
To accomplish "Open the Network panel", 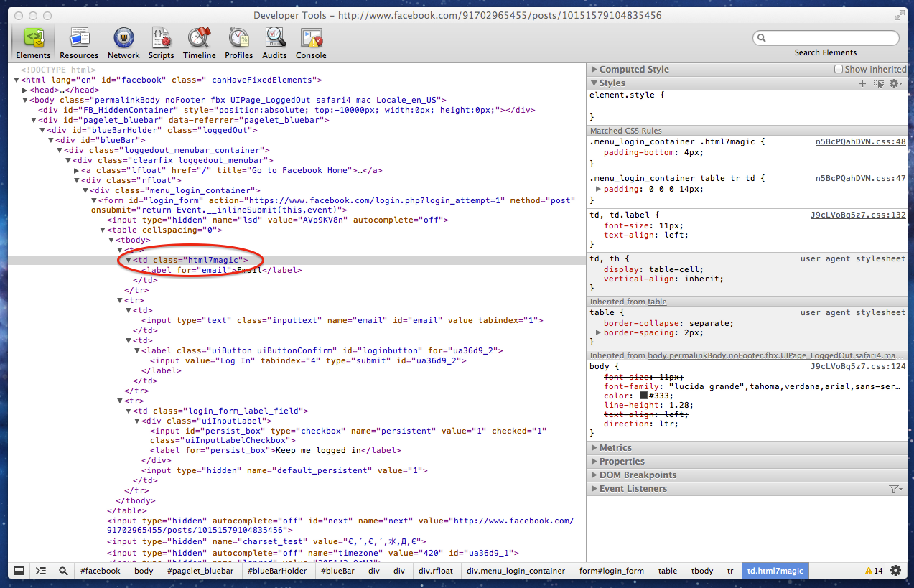I will 123,43.
